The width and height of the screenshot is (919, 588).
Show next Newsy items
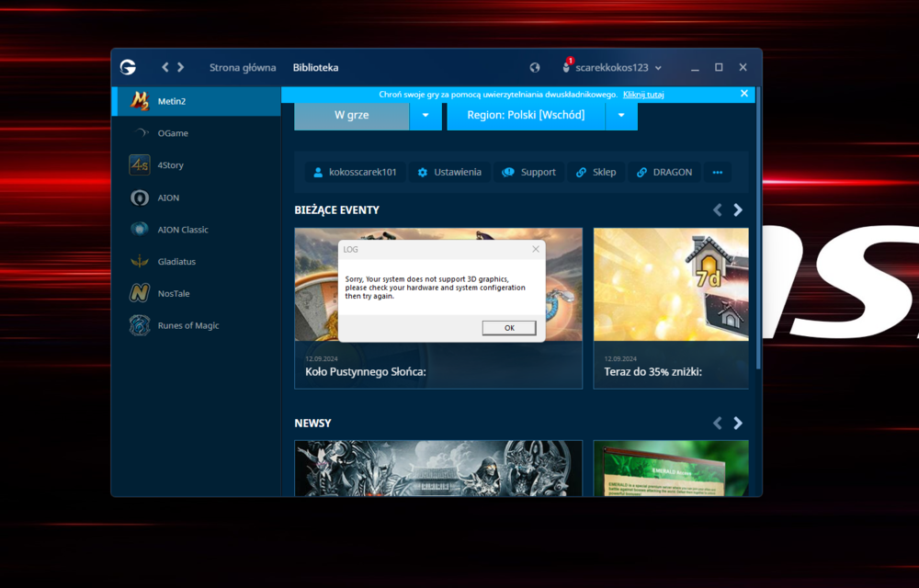tap(738, 423)
